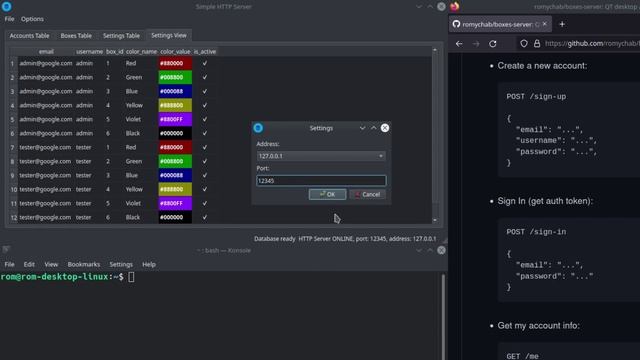Viewport: 640px width, 360px height.
Task: Open Konsole View menu
Action: (51, 264)
